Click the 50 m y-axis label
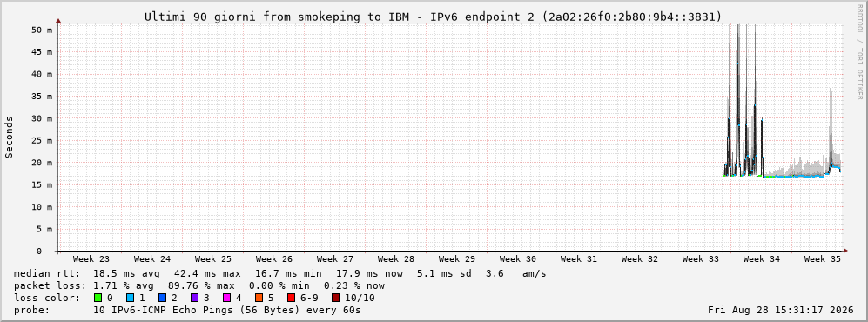 42,30
